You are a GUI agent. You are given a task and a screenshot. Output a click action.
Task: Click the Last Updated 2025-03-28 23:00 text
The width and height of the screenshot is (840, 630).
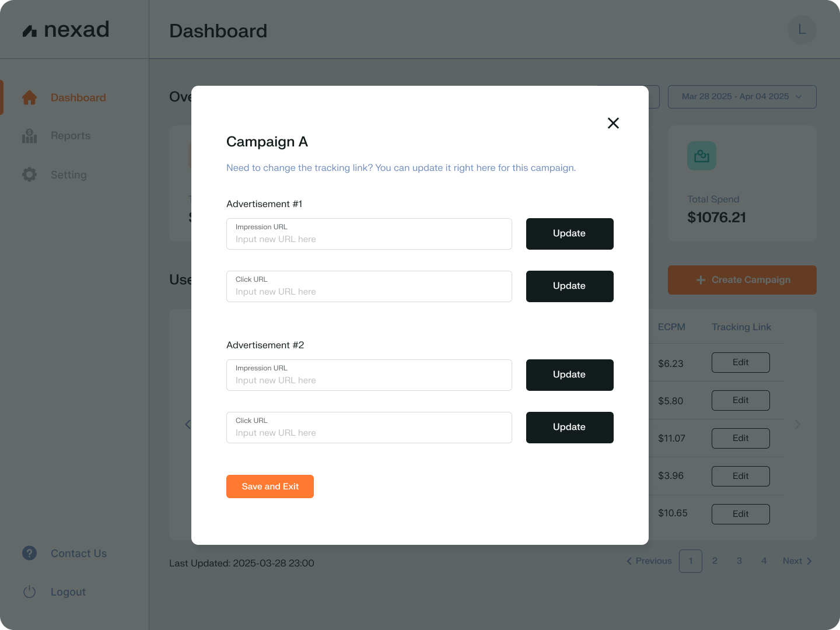(242, 563)
